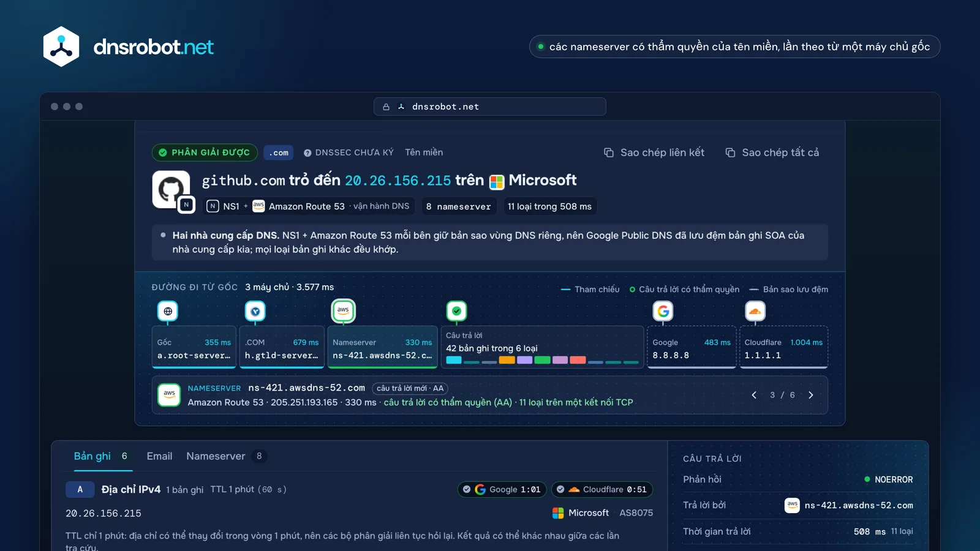980x551 pixels.
Task: Click the .com TLD badge
Action: [x=279, y=152]
